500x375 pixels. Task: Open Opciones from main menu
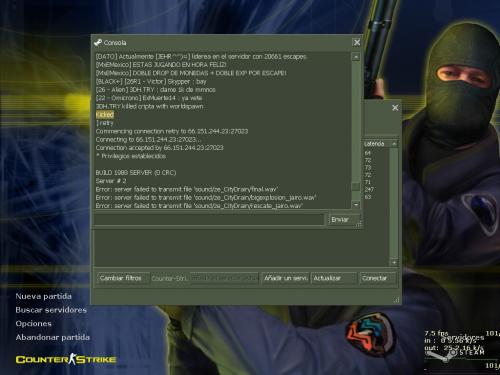[33, 324]
